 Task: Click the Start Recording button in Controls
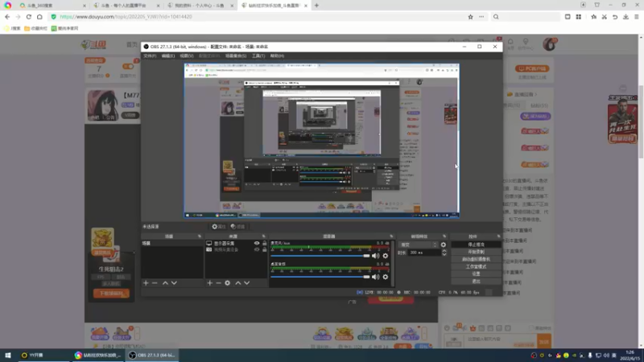pyautogui.click(x=476, y=252)
